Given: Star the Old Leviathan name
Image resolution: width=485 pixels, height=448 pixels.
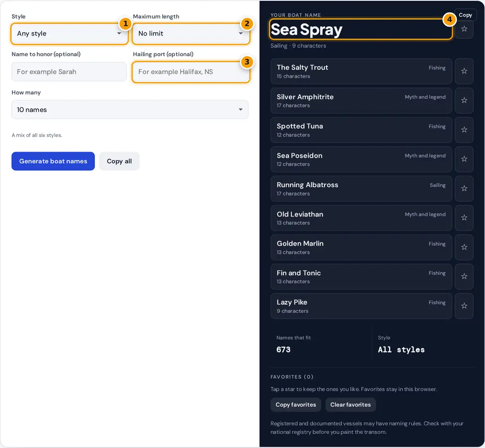Looking at the screenshot, I should (464, 218).
